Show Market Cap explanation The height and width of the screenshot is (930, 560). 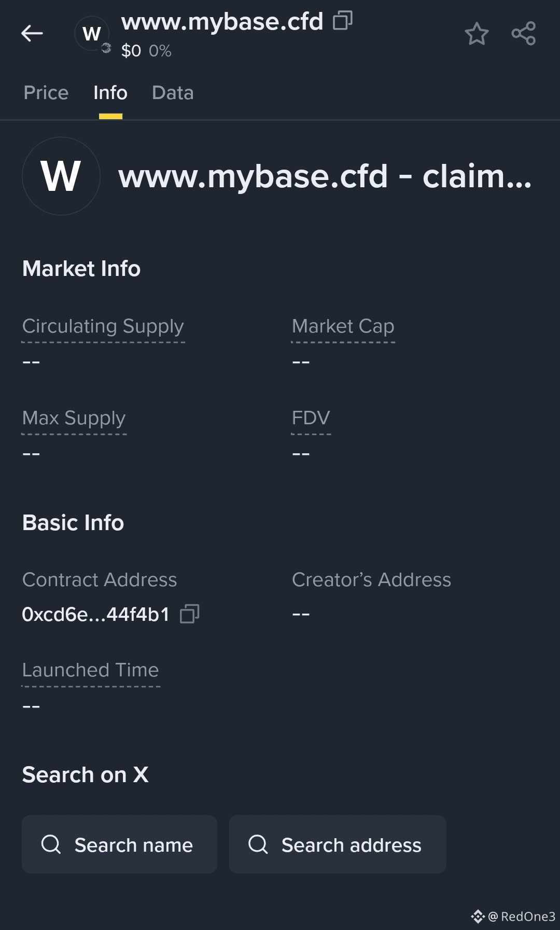(x=343, y=326)
